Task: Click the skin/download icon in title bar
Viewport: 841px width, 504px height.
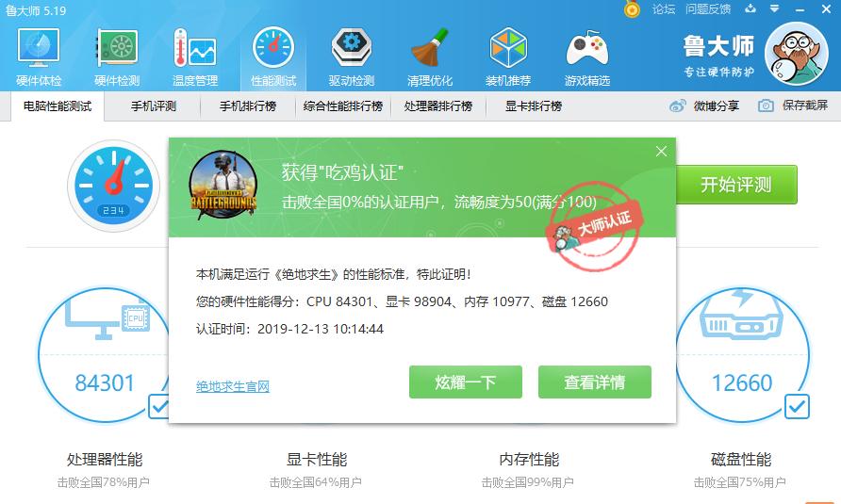Action: (x=750, y=8)
